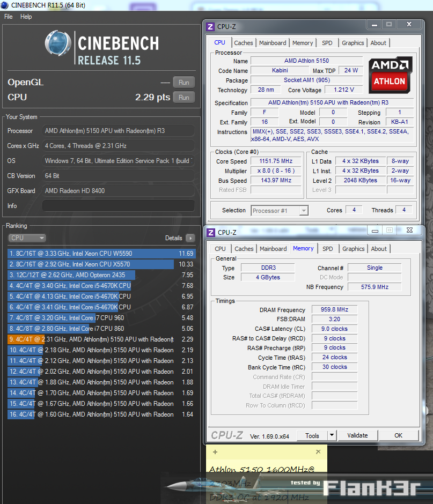Screen dimensions: 433x504
Task: Select Memory tab in lower CPU-Z window
Action: (303, 248)
